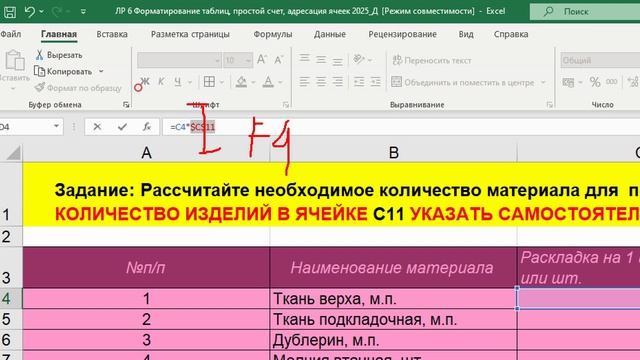
Task: Open the Выравнивание dialog launcher
Action: click(x=549, y=105)
